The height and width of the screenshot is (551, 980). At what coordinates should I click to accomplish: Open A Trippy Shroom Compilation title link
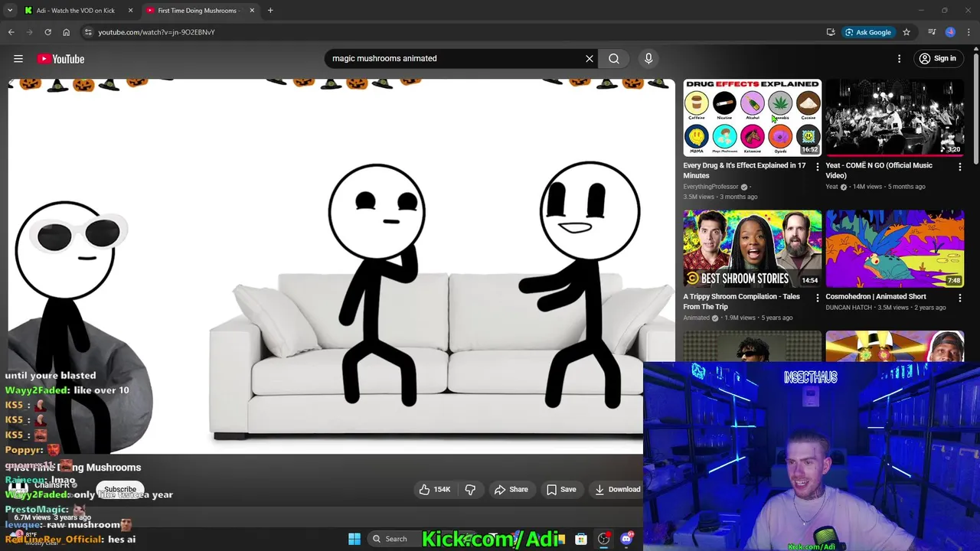pyautogui.click(x=741, y=302)
